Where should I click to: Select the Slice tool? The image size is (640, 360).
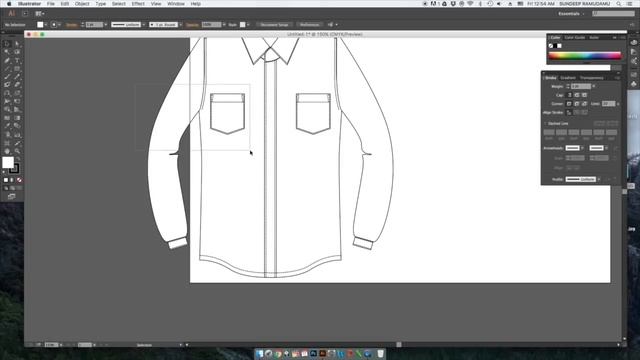(17, 143)
